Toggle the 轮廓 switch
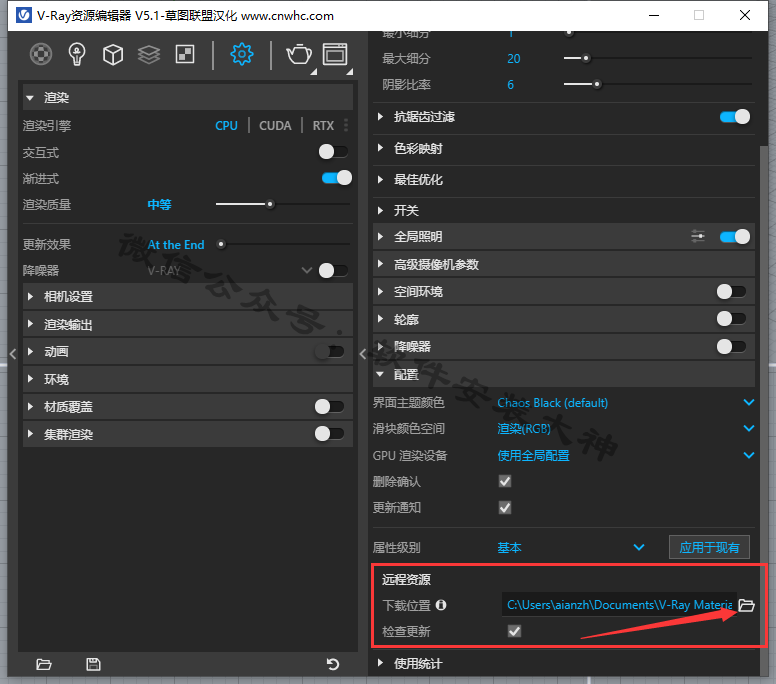 pos(731,319)
